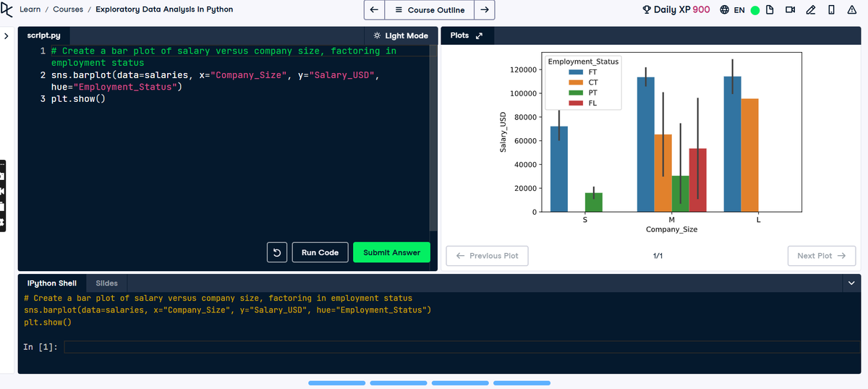Reset code with the undo icon button

point(277,252)
